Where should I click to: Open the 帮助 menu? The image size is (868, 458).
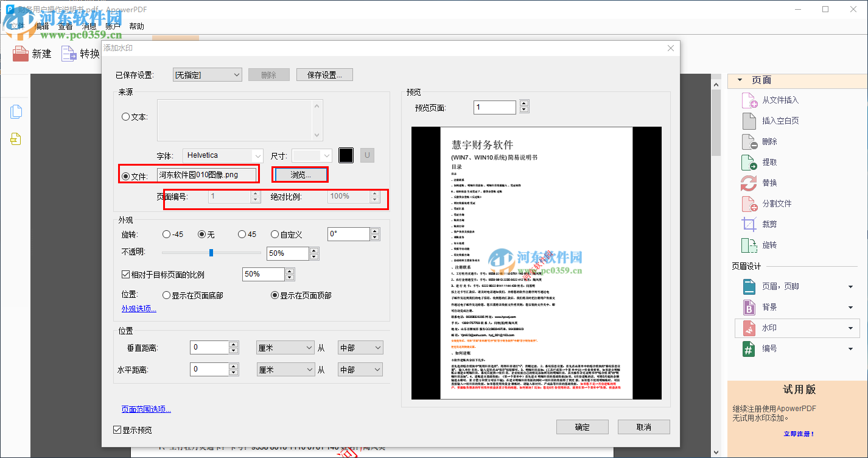click(136, 26)
